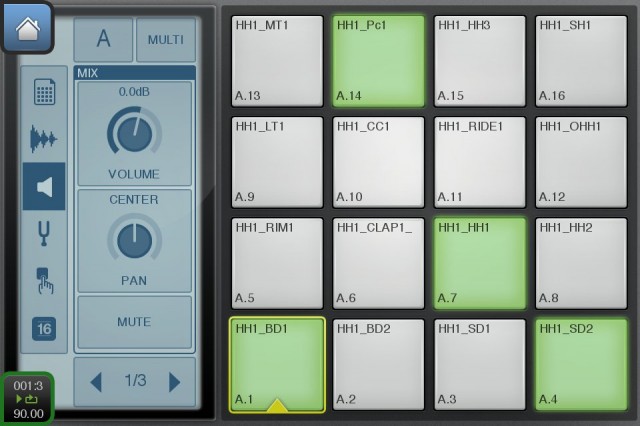Trigger the HH1_CLAP1_ pad
This screenshot has height=426, width=640.
click(378, 263)
